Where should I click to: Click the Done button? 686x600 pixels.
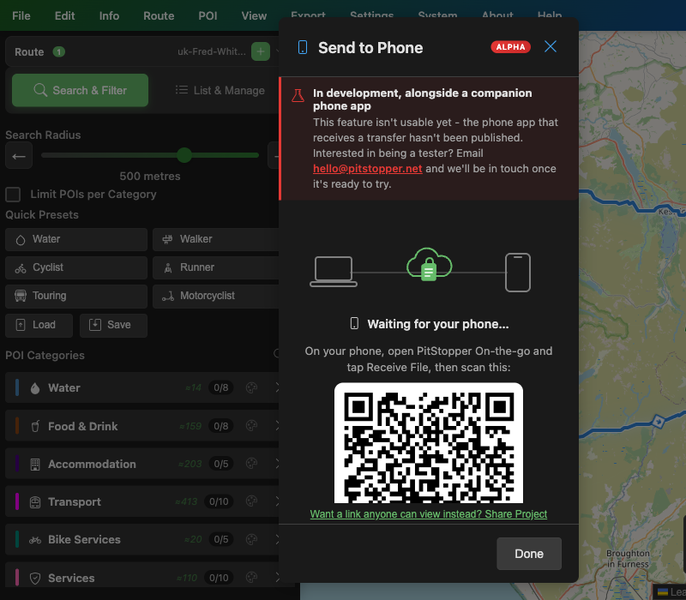[529, 554]
